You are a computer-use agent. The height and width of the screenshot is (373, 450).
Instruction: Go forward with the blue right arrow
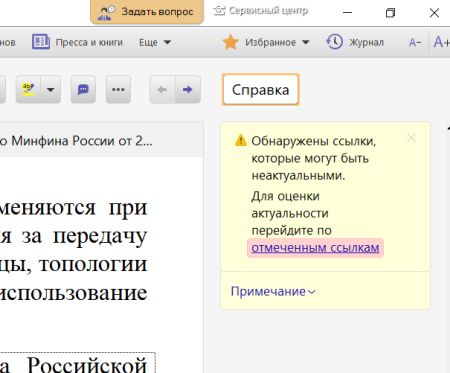point(188,89)
